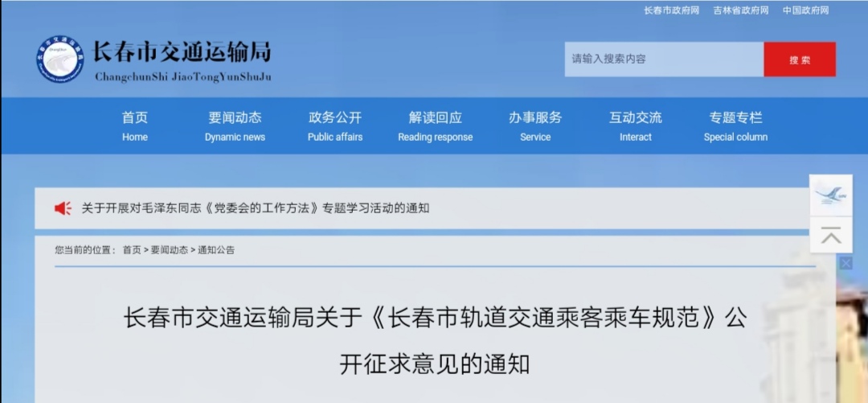The width and height of the screenshot is (868, 403).
Task: Open the 中国政府网 top link
Action: (x=805, y=10)
